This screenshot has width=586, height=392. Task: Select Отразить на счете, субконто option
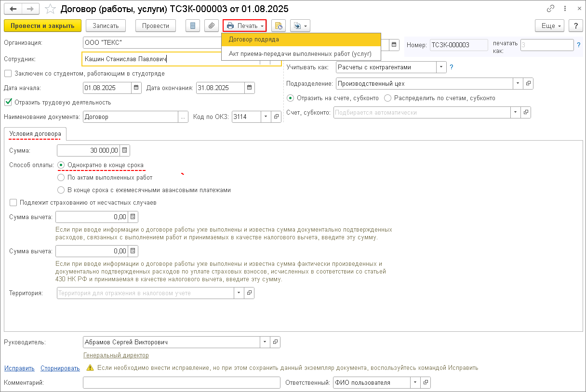pos(291,98)
